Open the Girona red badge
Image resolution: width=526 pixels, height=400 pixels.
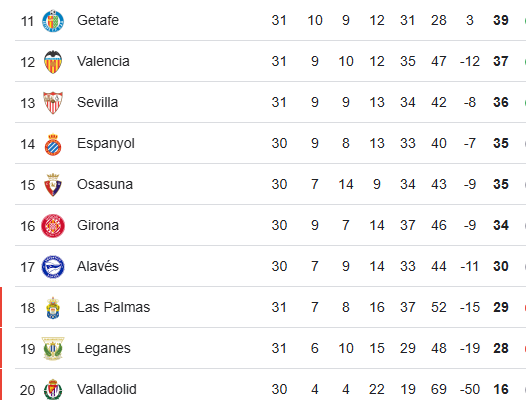point(53,226)
